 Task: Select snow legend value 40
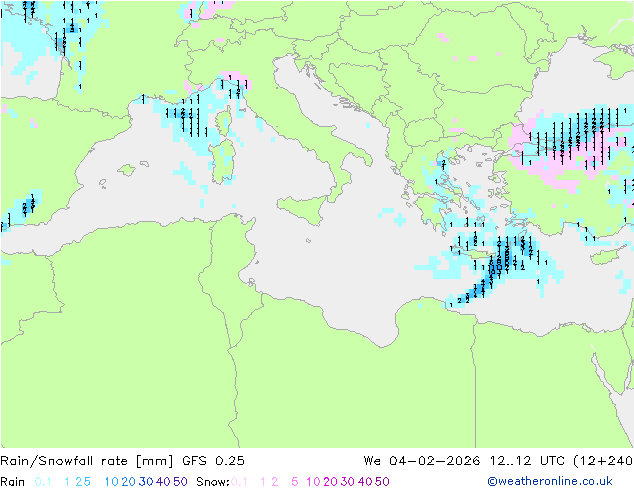pos(365,482)
